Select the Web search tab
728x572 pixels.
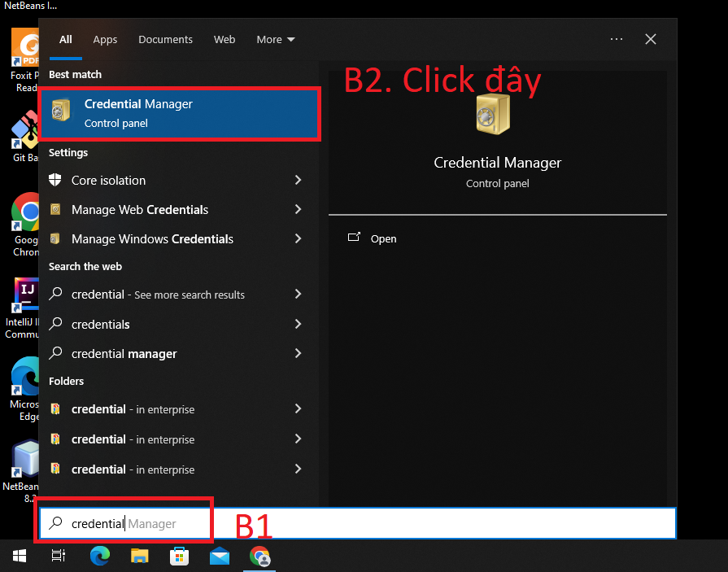tap(225, 39)
